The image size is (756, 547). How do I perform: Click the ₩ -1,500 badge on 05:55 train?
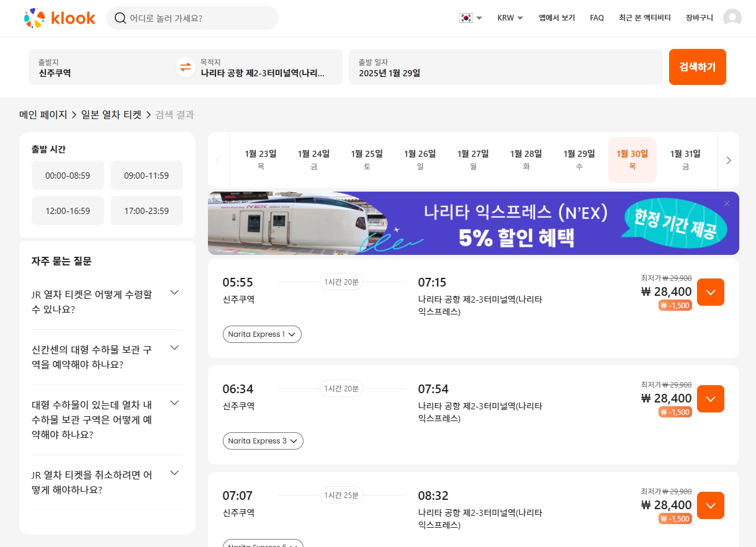[x=675, y=305]
